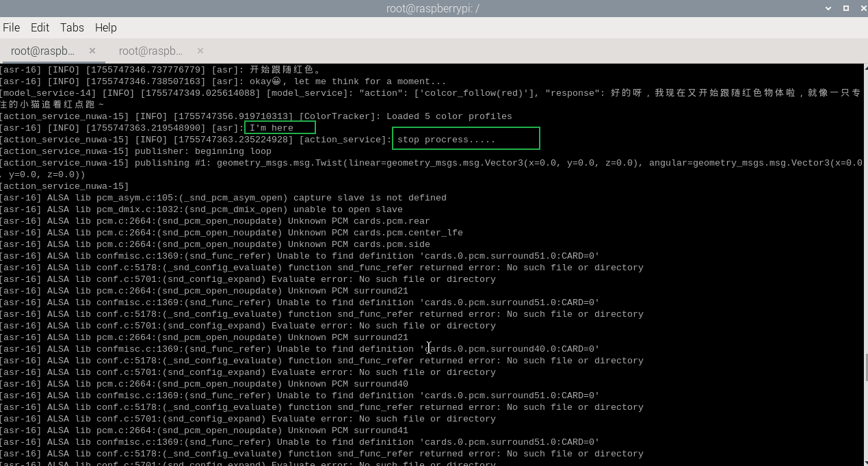
Task: Click the "stop procress....." message
Action: point(446,140)
